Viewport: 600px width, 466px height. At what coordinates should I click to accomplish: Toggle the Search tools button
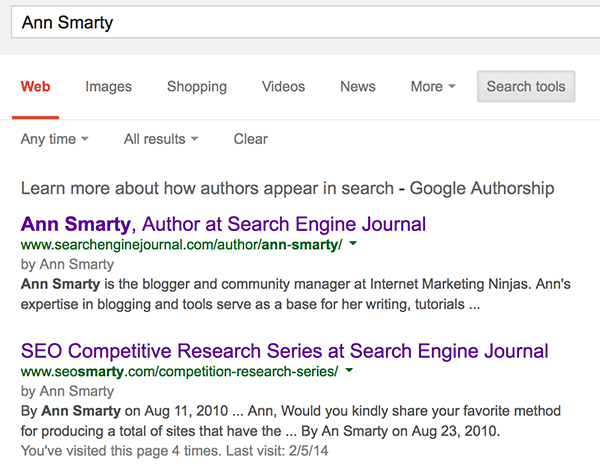point(526,87)
